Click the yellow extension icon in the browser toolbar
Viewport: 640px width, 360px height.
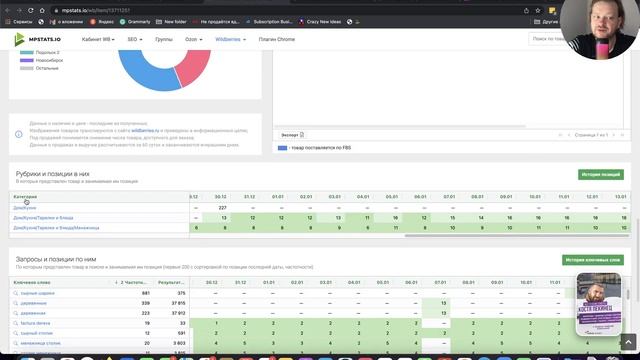click(x=552, y=11)
